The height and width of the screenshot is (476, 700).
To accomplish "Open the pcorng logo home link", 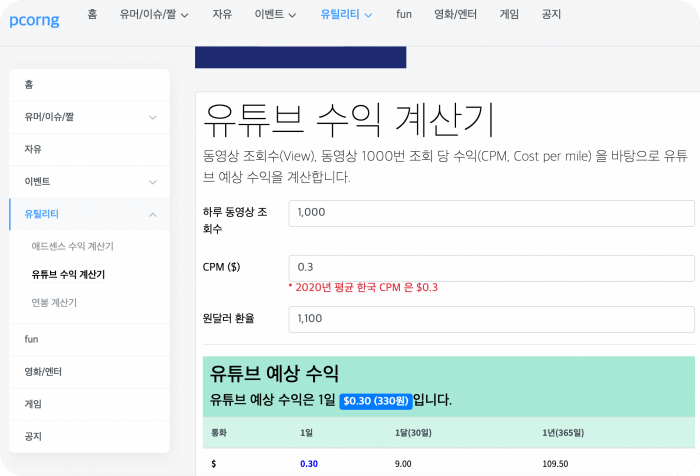I will coord(34,20).
